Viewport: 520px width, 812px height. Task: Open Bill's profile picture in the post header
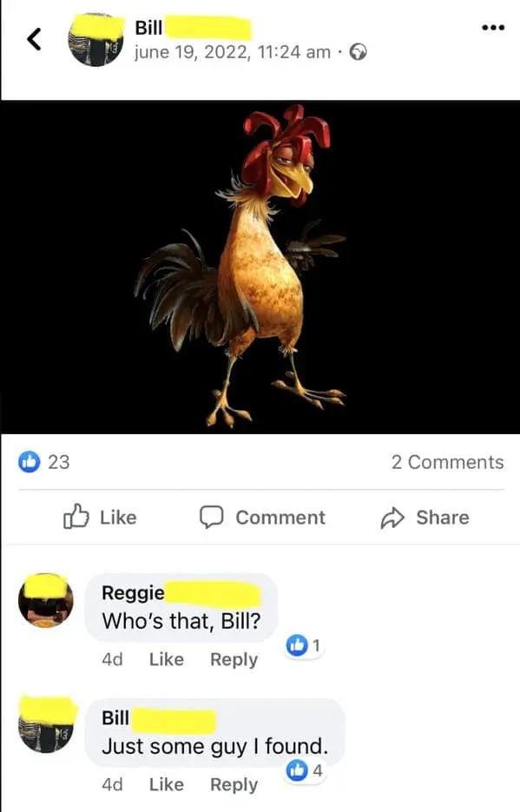tap(96, 40)
